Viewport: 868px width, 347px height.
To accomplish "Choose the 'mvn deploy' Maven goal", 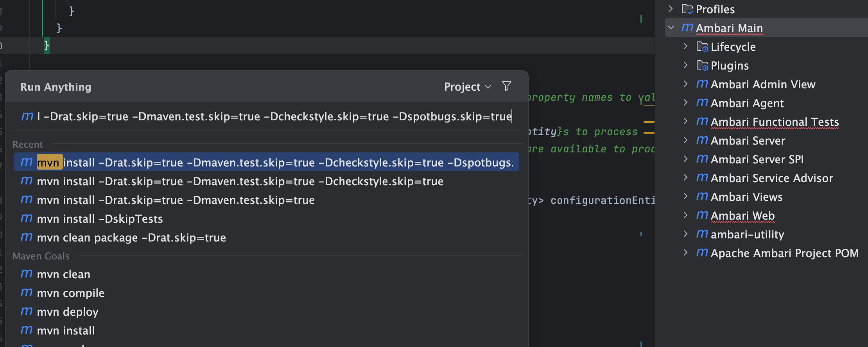I will click(x=267, y=311).
